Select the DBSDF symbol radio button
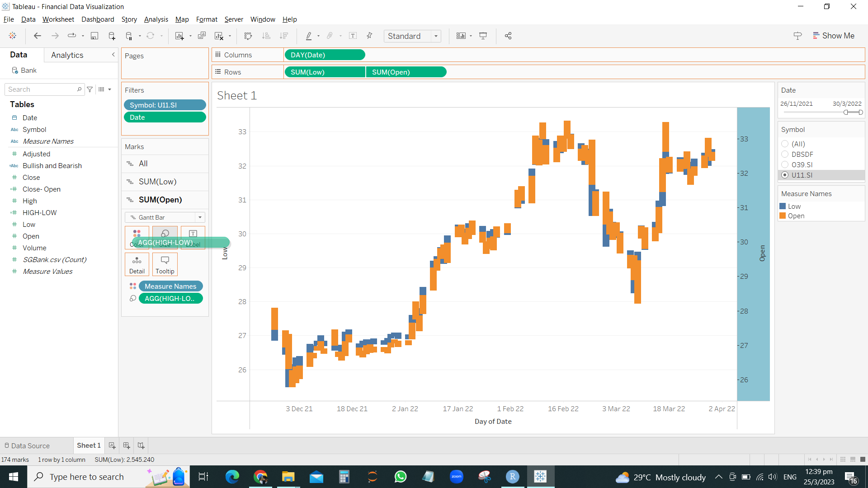The height and width of the screenshot is (488, 868). click(x=785, y=155)
